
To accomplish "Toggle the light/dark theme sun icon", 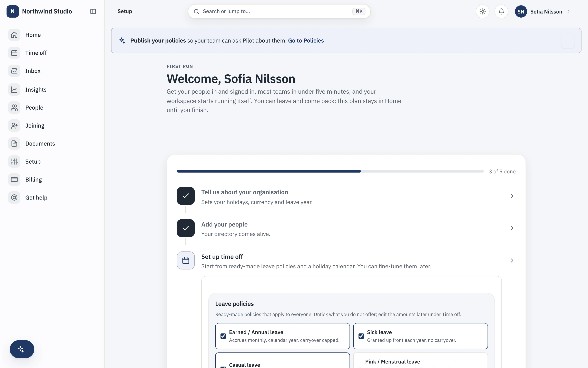I will [483, 11].
